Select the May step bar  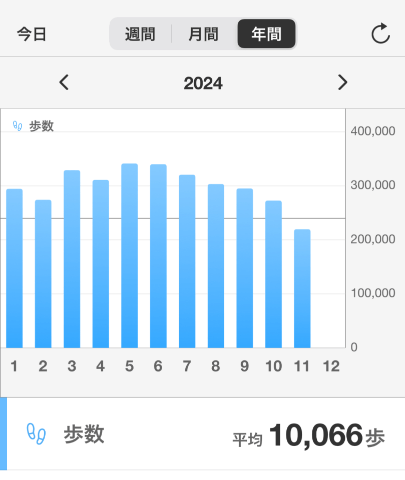[x=129, y=256]
